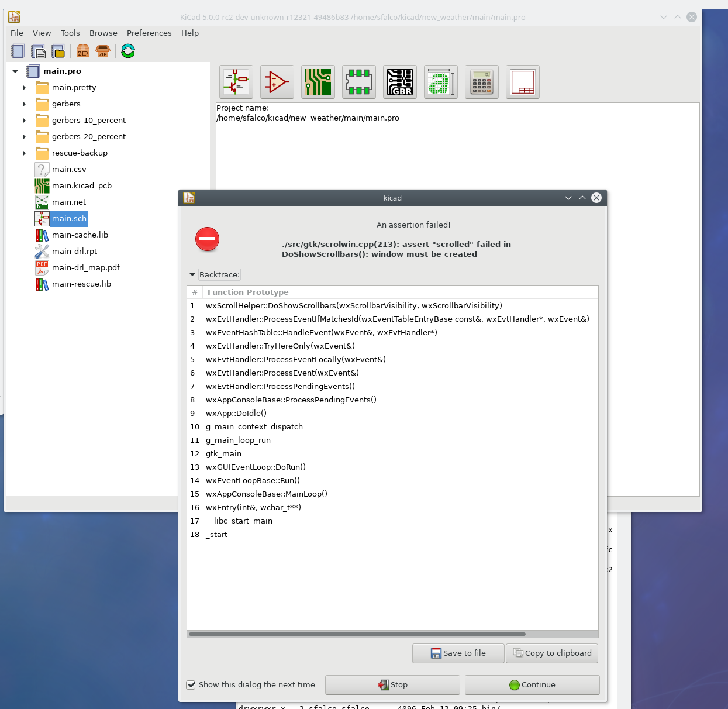Open the symbol library editor icon
This screenshot has width=728, height=709.
277,82
